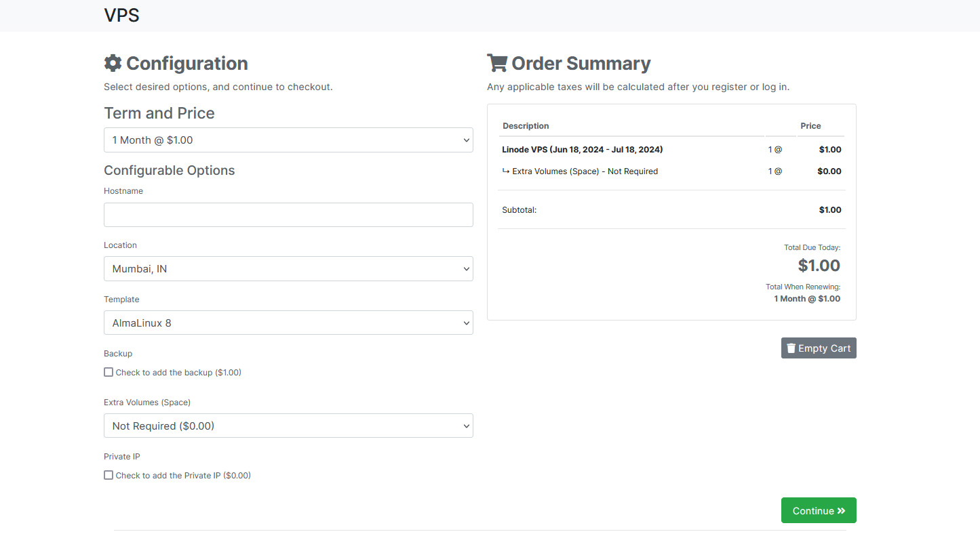Screen dimensions: 980x536
Task: Click the Configuration gear icon
Action: [113, 63]
